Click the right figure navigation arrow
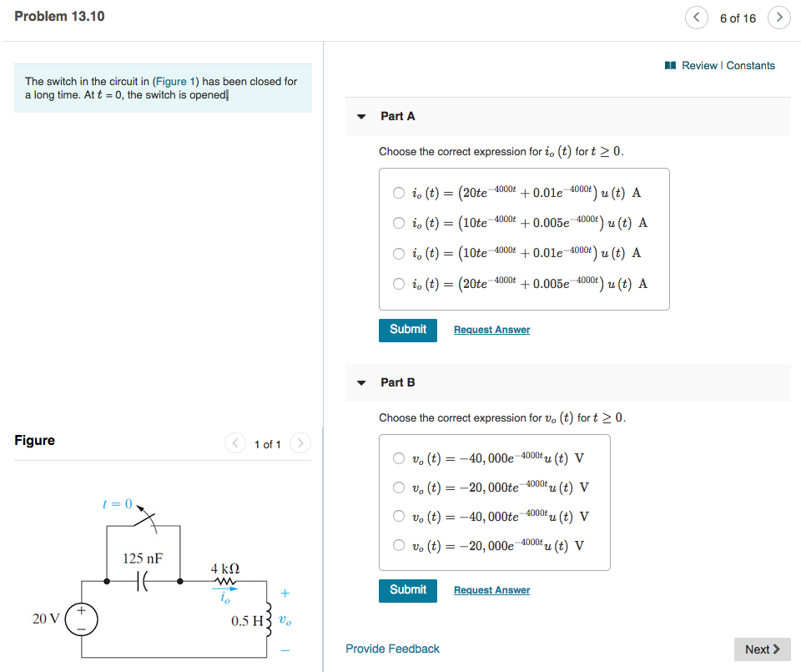Screen dimensions: 801x672 pos(300,443)
